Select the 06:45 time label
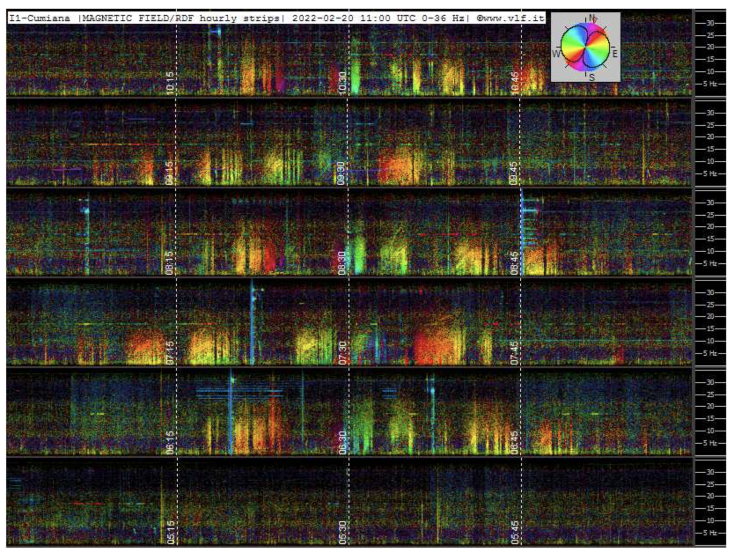Image resolution: width=749 pixels, height=560 pixels. 515,442
